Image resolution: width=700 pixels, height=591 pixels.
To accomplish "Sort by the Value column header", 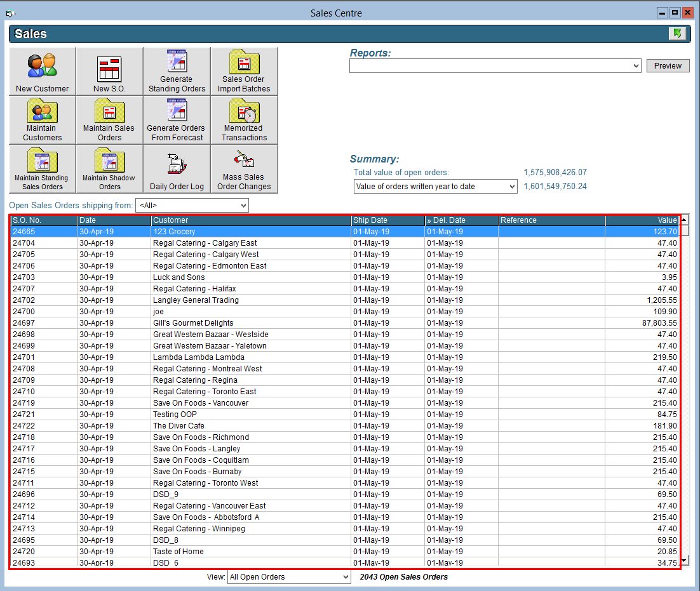I will [x=642, y=220].
